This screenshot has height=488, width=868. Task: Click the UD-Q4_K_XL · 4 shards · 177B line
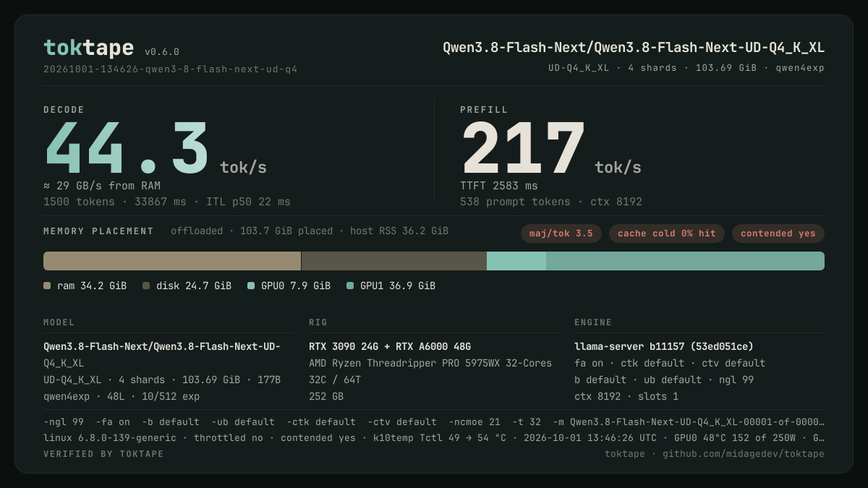pos(162,380)
